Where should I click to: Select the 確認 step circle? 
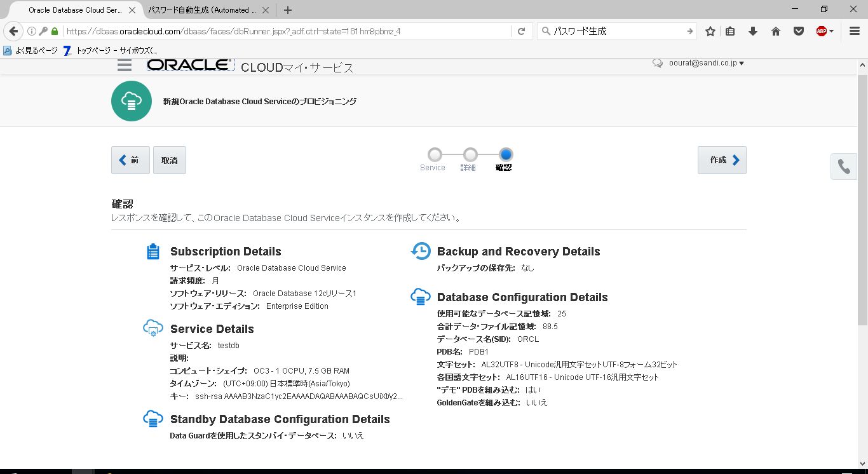[506, 154]
